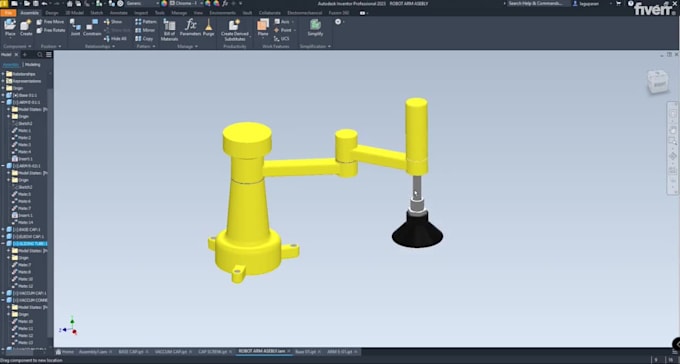The width and height of the screenshot is (680, 364).
Task: Open the fx Parameters dialog
Action: pos(190,28)
